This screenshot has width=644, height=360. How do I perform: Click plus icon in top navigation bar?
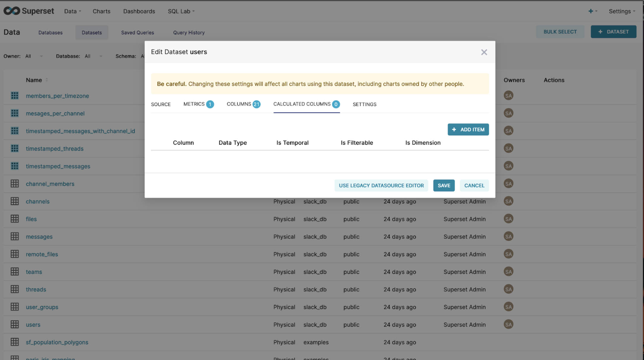point(591,11)
